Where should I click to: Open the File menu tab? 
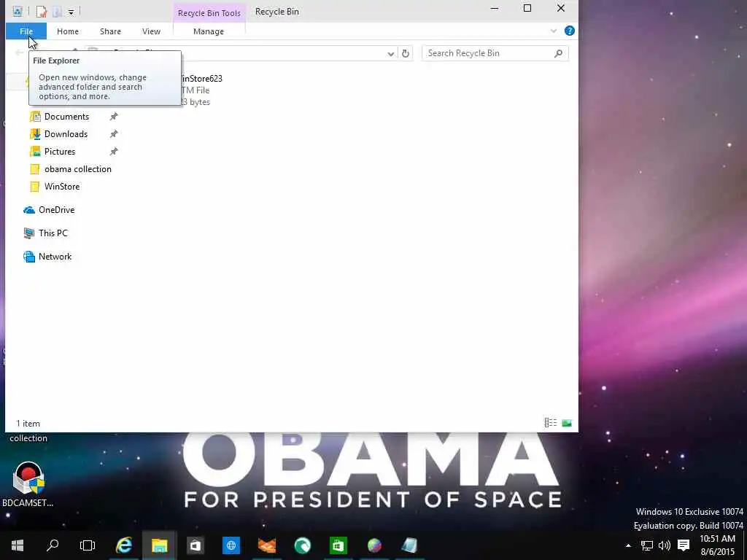[26, 31]
